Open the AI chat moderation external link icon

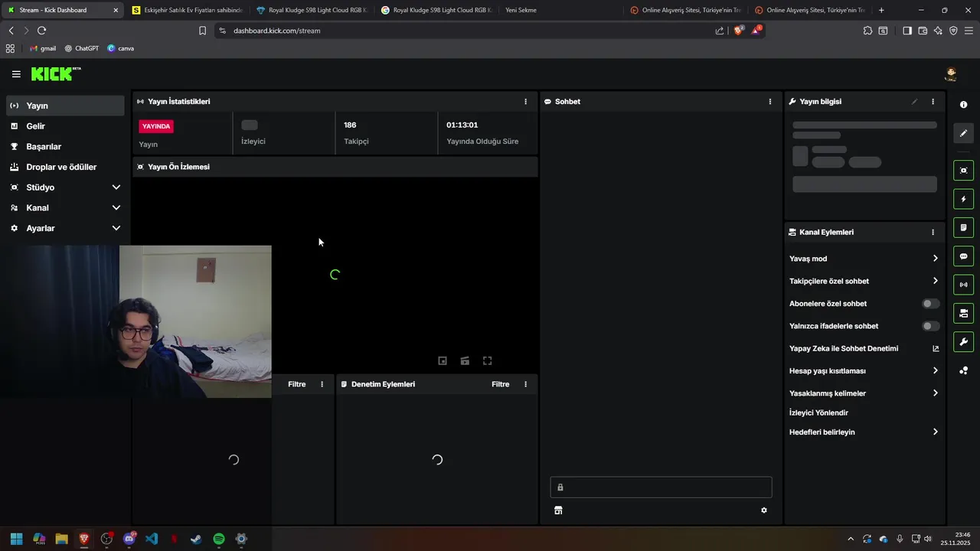(936, 348)
